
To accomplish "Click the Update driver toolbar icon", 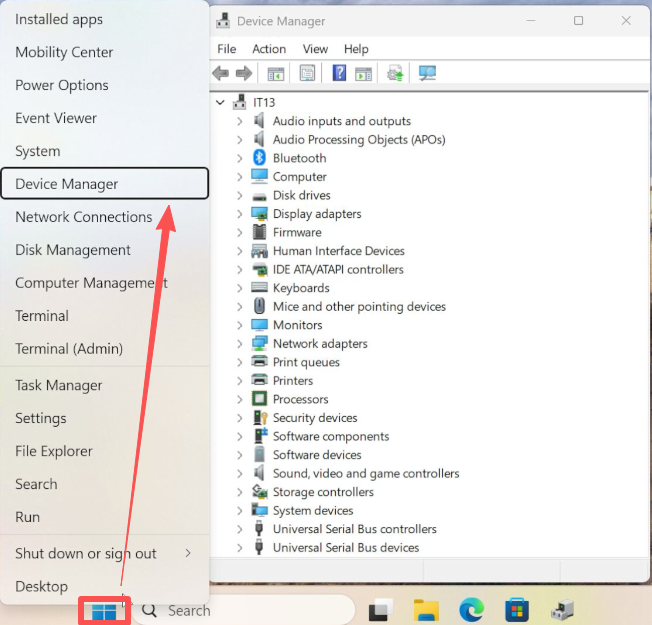I will [x=396, y=73].
